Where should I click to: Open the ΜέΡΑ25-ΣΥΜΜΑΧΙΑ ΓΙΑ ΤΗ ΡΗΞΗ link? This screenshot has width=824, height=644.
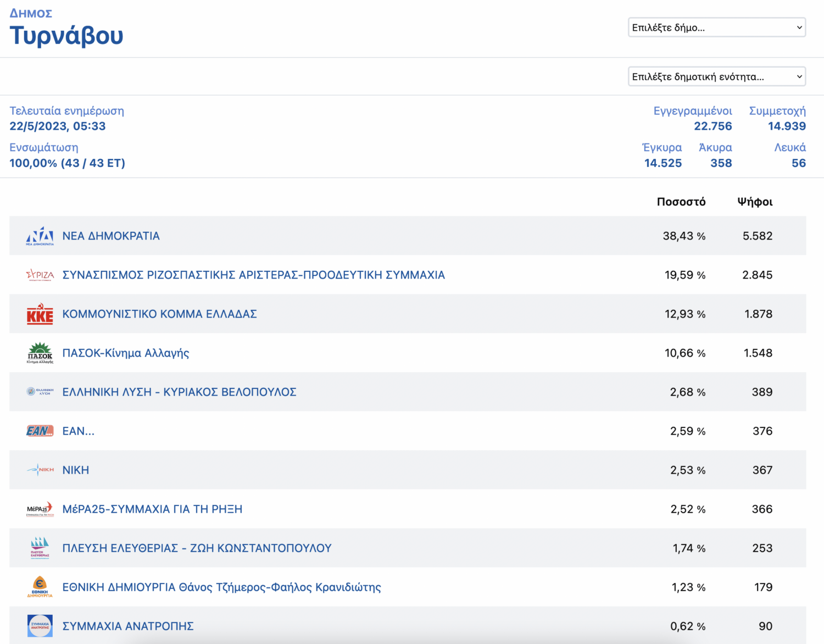pyautogui.click(x=152, y=509)
